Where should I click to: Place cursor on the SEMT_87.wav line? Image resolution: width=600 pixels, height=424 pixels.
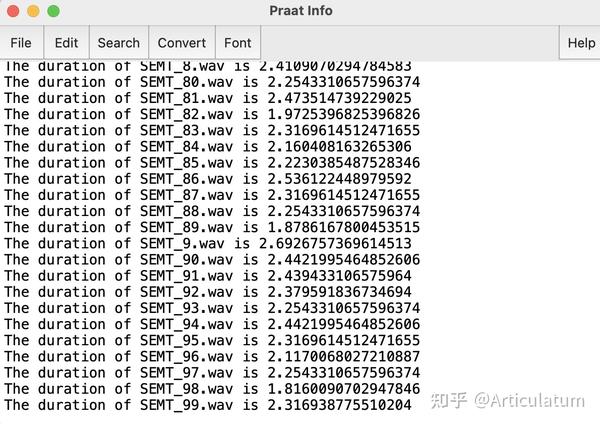click(x=212, y=195)
